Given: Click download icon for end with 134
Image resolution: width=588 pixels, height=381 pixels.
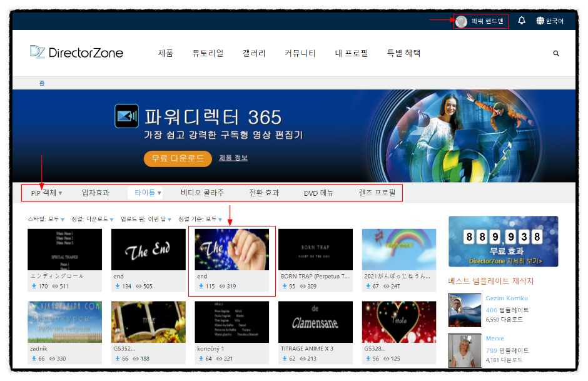Looking at the screenshot, I should coord(118,286).
